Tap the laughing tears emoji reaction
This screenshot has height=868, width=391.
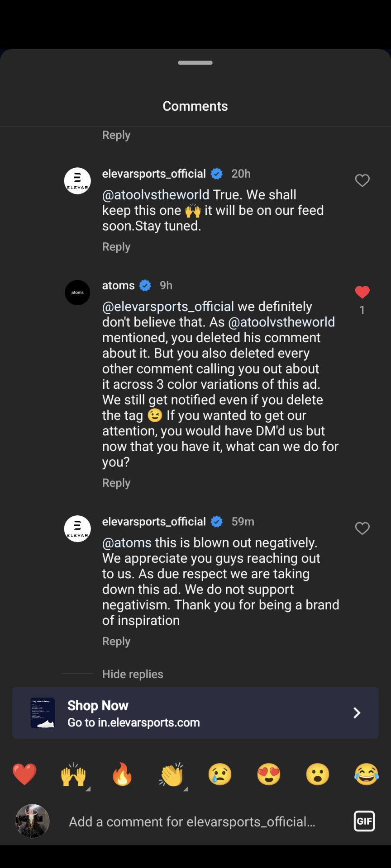(x=366, y=774)
